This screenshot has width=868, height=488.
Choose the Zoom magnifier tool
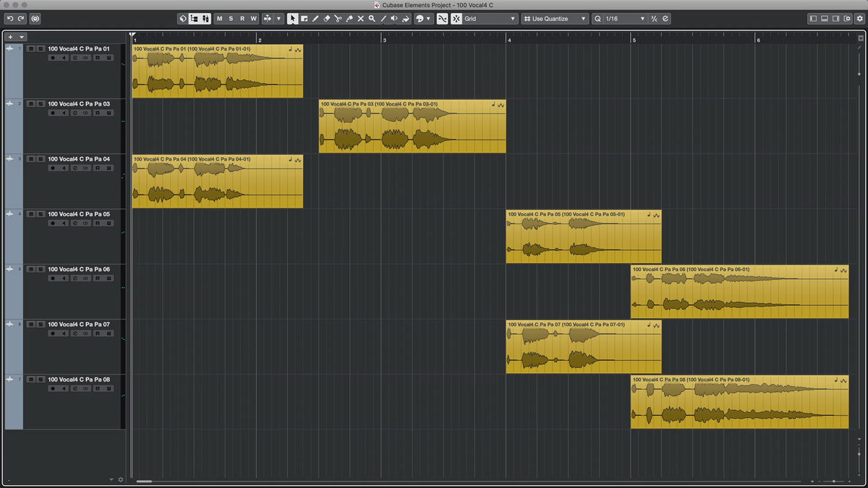[372, 19]
